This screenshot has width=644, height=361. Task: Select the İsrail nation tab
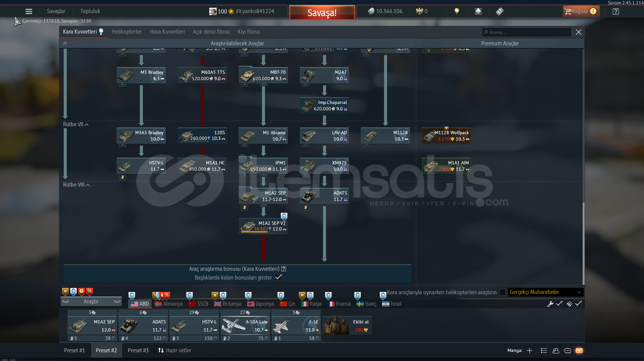coord(392,304)
